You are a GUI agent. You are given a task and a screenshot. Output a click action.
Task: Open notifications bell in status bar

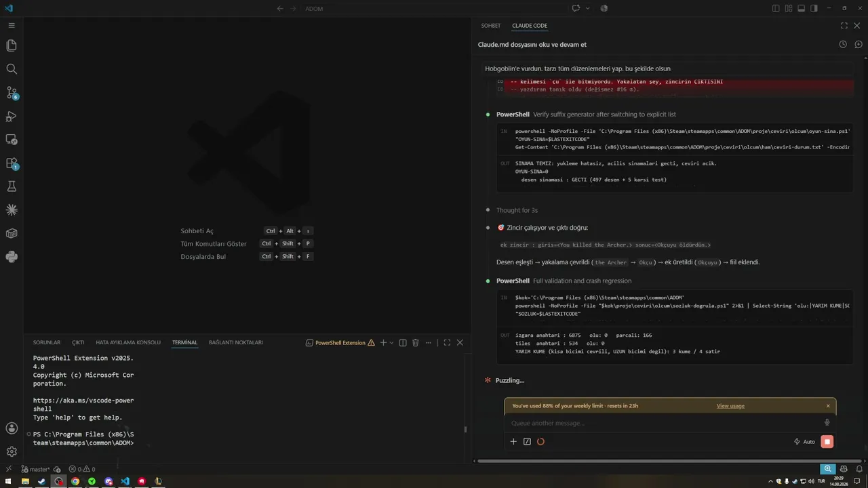pos(859,469)
